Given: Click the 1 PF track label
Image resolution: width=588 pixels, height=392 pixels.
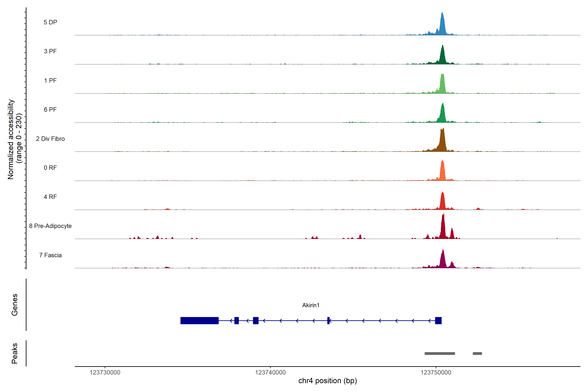Looking at the screenshot, I should click(x=50, y=81).
